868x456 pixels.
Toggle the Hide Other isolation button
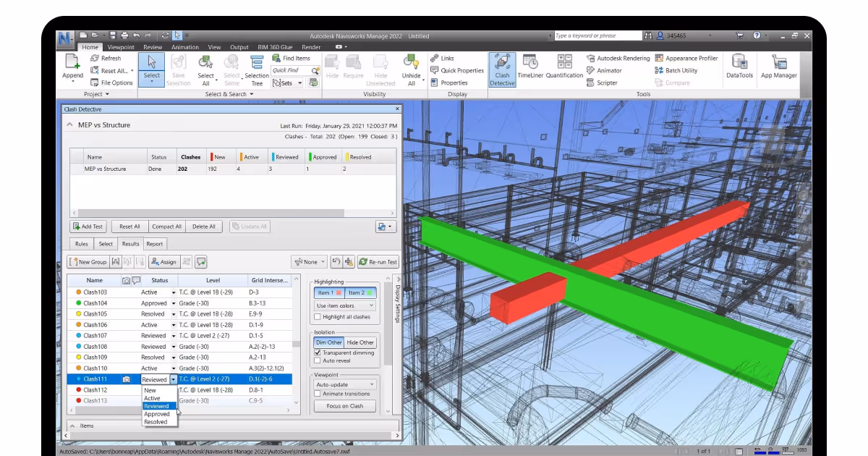pyautogui.click(x=360, y=342)
